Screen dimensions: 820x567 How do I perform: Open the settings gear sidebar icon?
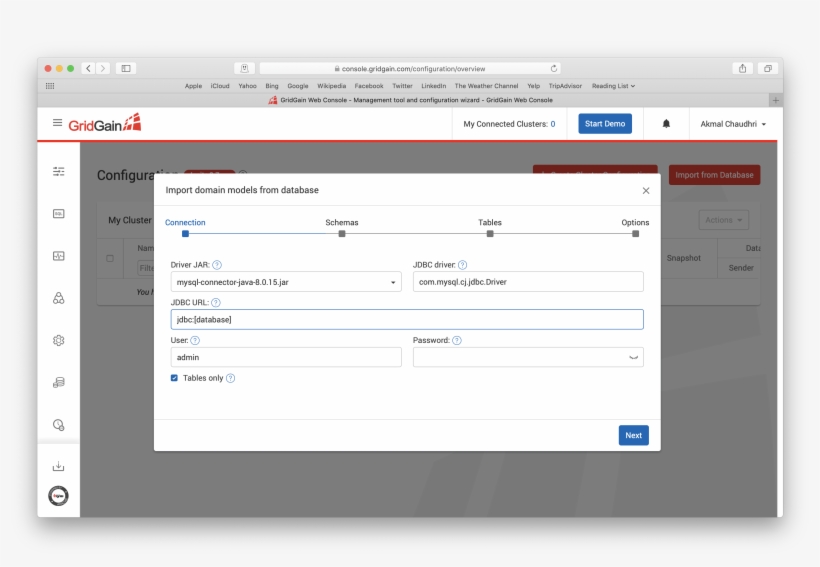pyautogui.click(x=59, y=341)
